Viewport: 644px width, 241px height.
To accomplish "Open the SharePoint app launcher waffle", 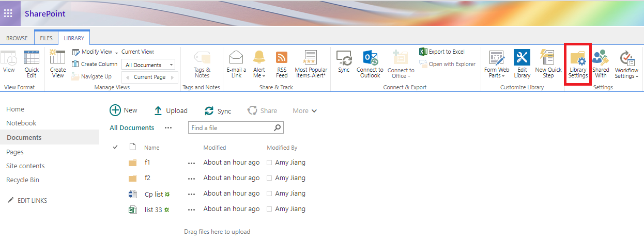I will [8, 13].
